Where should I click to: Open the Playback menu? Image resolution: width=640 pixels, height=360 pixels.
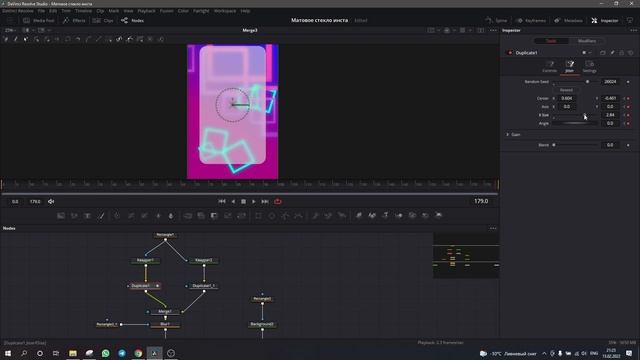tap(146, 11)
